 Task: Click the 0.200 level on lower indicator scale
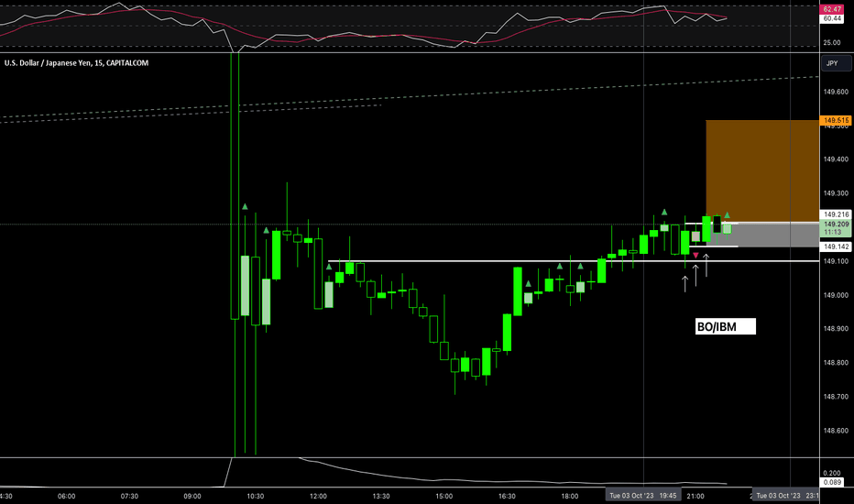click(x=832, y=473)
